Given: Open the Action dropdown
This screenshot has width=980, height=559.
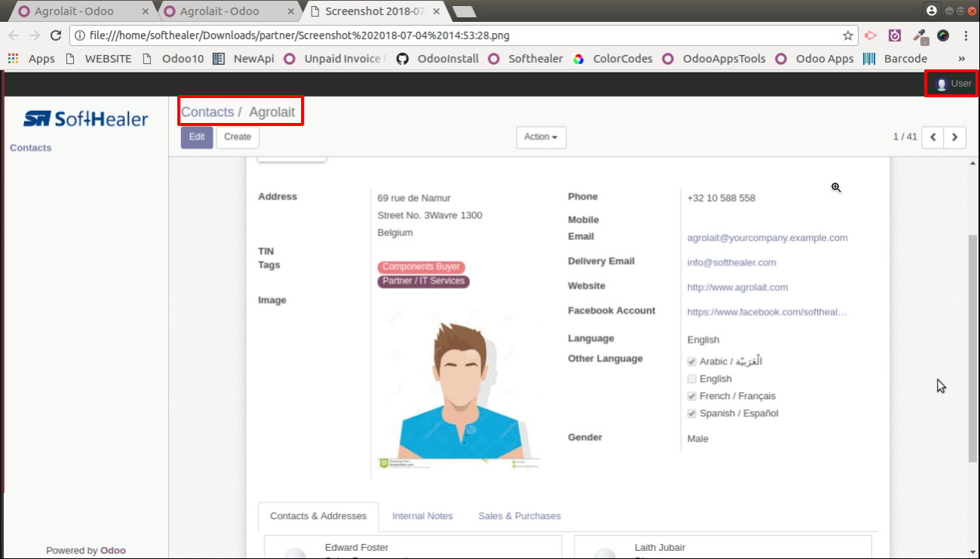Looking at the screenshot, I should 541,137.
